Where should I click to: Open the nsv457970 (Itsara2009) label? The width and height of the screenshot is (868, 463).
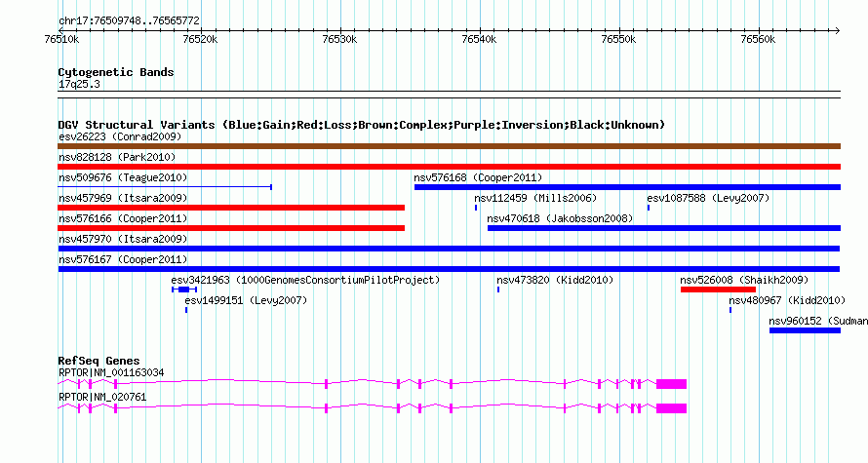[x=123, y=239]
